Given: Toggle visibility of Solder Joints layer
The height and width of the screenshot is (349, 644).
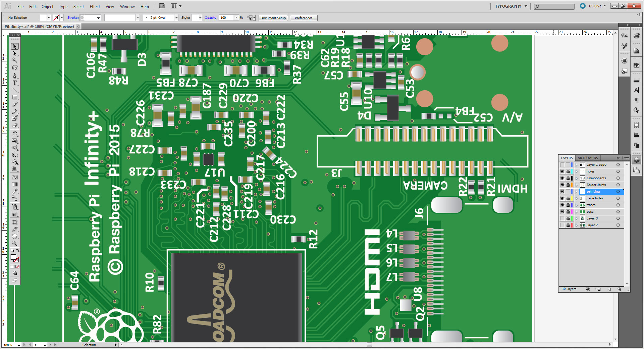Looking at the screenshot, I should point(562,185).
